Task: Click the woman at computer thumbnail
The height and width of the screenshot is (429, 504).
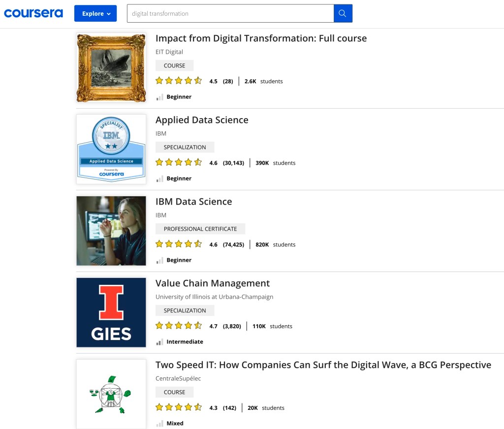Action: 111,231
